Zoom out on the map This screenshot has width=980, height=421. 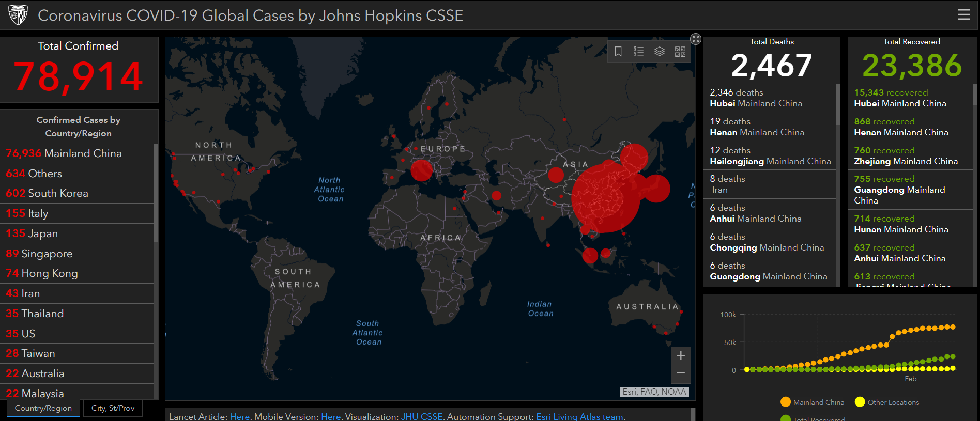coord(681,373)
